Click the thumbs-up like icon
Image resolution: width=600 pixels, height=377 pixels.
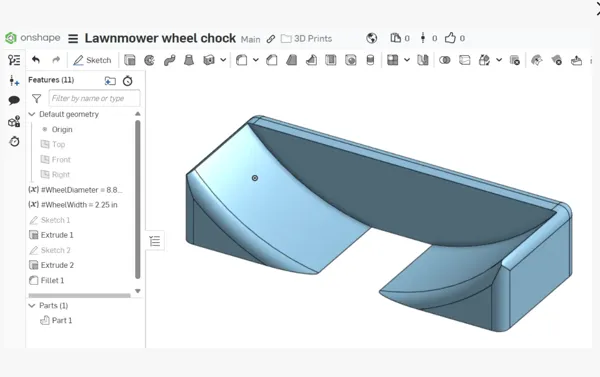point(450,38)
